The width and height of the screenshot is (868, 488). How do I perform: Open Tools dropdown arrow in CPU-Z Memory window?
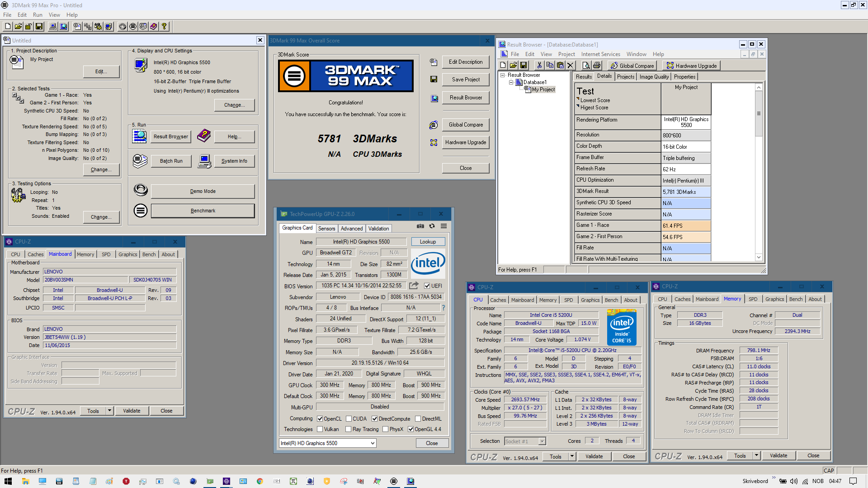pyautogui.click(x=756, y=455)
